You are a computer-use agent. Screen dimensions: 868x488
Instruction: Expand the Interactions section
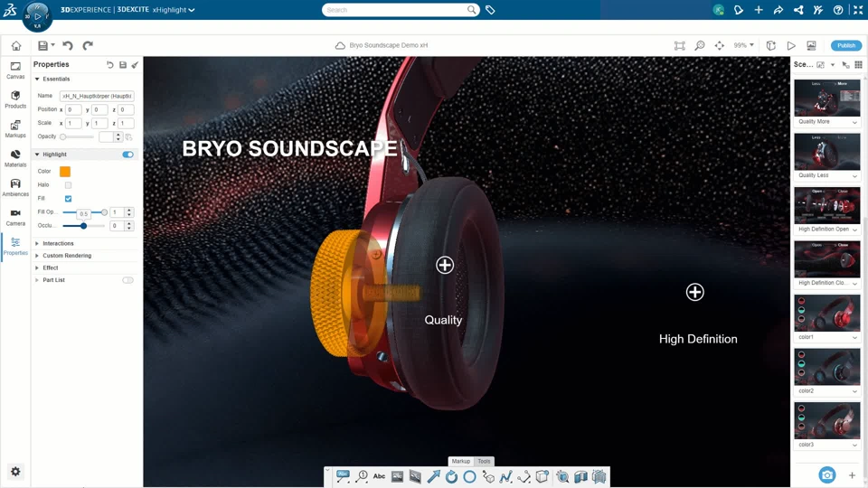pos(58,243)
